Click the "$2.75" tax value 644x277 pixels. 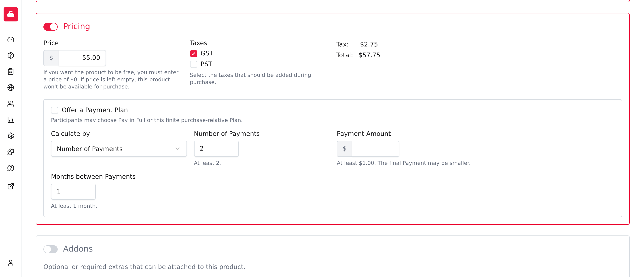pyautogui.click(x=369, y=44)
